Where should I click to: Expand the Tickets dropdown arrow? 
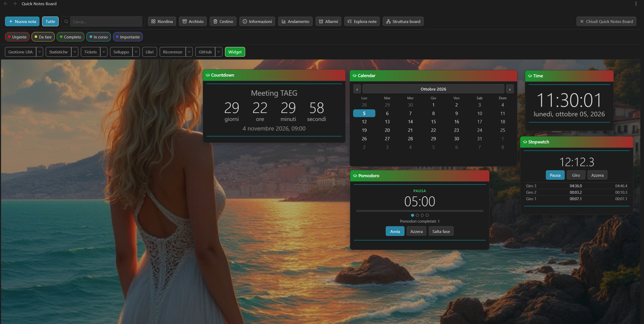pos(104,52)
